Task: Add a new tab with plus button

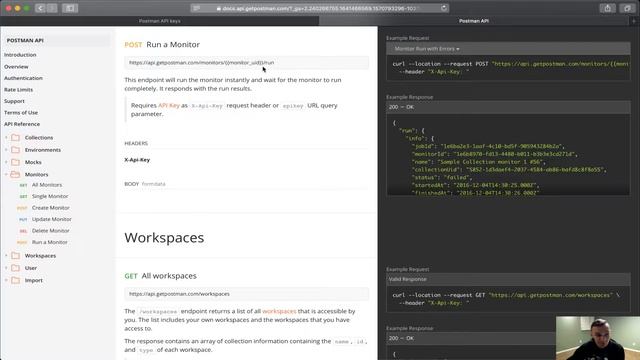Action: [x=634, y=21]
